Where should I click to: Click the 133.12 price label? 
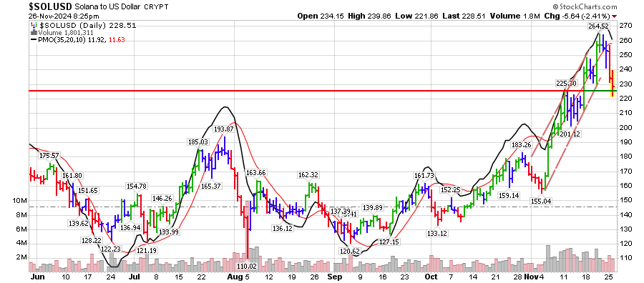click(436, 234)
